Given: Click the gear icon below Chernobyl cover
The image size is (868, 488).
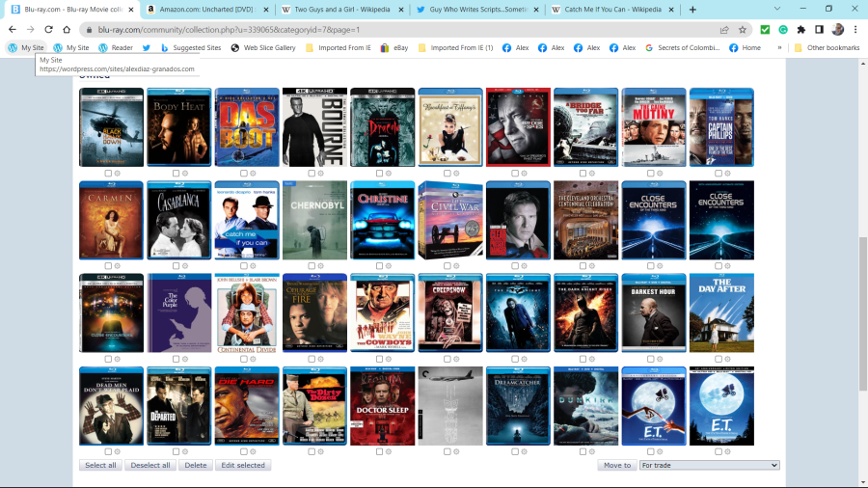Looking at the screenshot, I should [x=321, y=266].
